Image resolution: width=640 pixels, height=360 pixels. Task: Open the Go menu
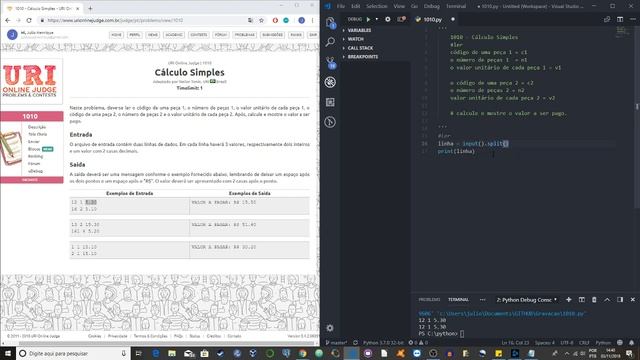click(x=414, y=6)
